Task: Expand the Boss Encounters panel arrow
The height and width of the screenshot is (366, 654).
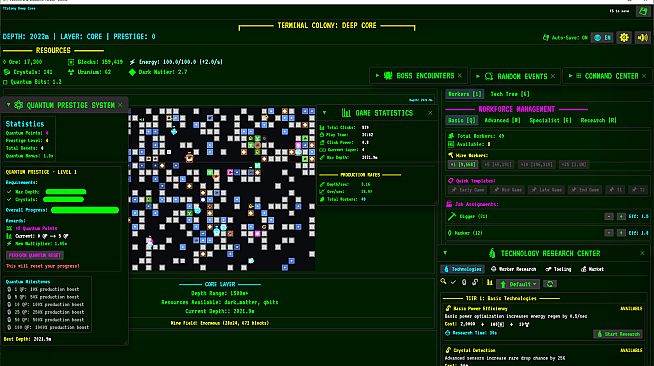Action: click(x=377, y=75)
